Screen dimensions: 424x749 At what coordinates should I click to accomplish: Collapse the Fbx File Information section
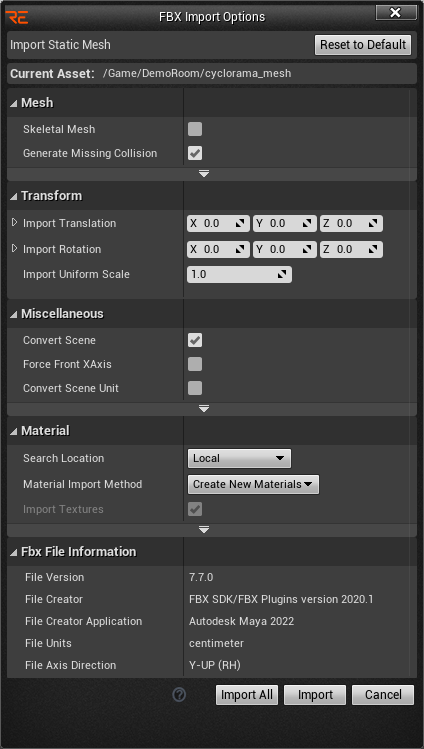coord(14,552)
